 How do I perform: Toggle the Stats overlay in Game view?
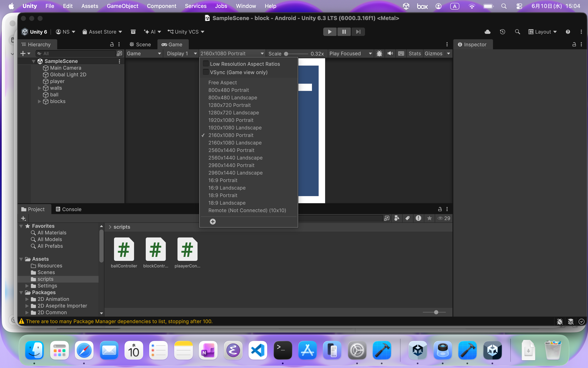414,53
